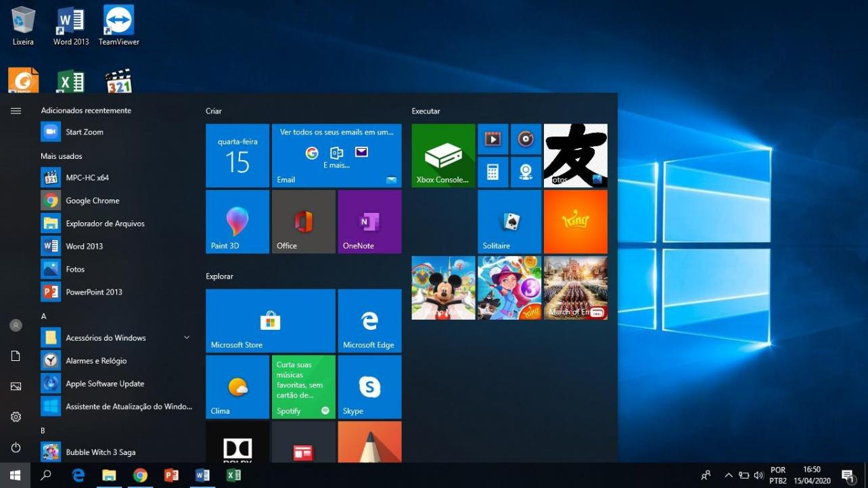Open Google Chrome in the Start list
This screenshot has height=488, width=868.
[x=116, y=201]
